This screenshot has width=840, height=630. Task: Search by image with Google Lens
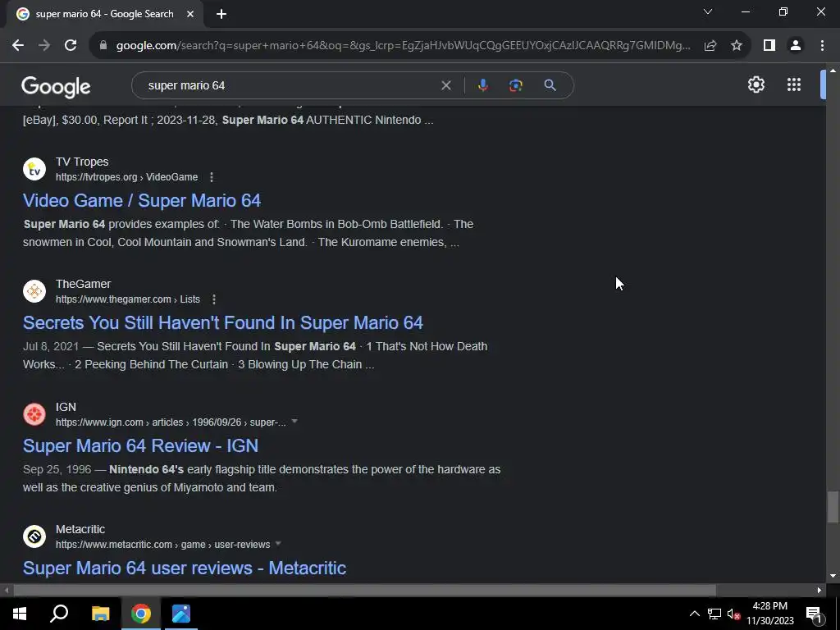(x=515, y=85)
